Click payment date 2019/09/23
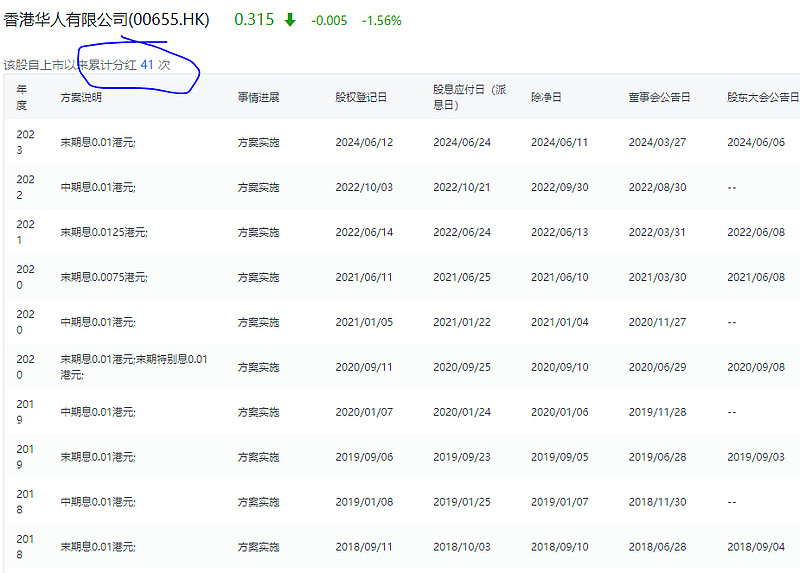The height and width of the screenshot is (573, 800). click(462, 457)
